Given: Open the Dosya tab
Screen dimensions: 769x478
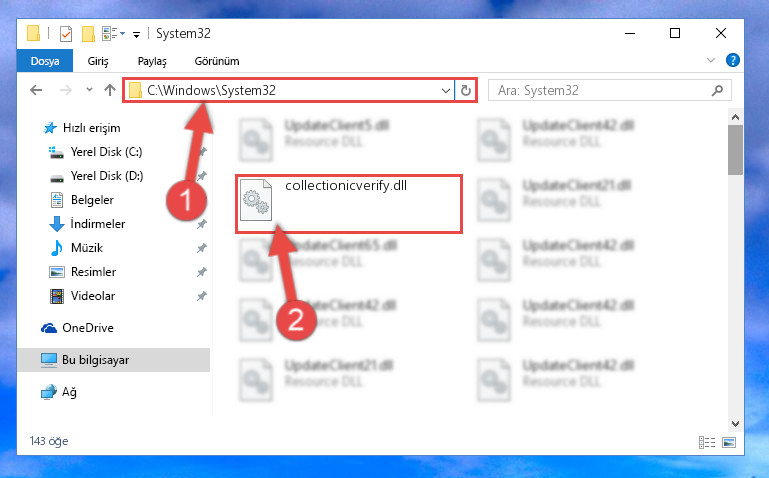Looking at the screenshot, I should click(45, 61).
